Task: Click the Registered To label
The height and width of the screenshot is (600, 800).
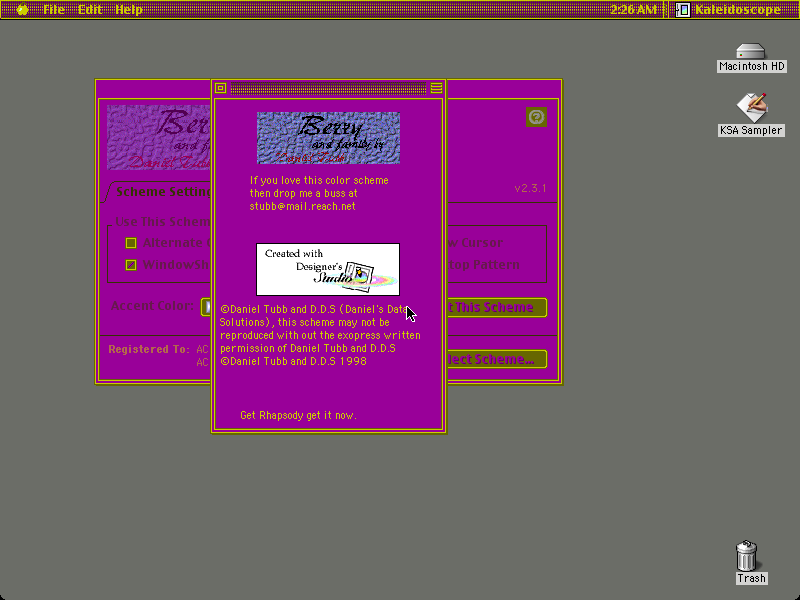Action: [x=148, y=349]
